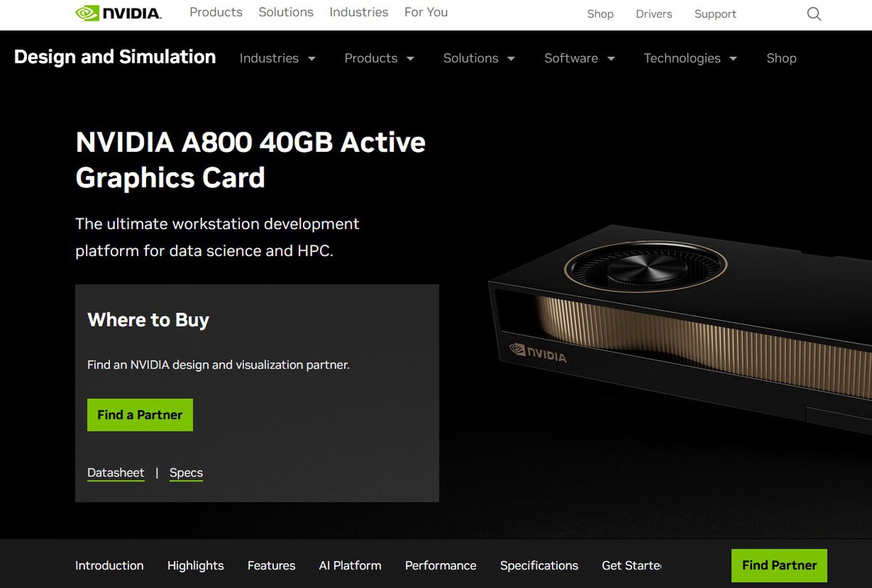Open the Datasheet link
Viewport: 872px width, 588px height.
pyautogui.click(x=116, y=473)
